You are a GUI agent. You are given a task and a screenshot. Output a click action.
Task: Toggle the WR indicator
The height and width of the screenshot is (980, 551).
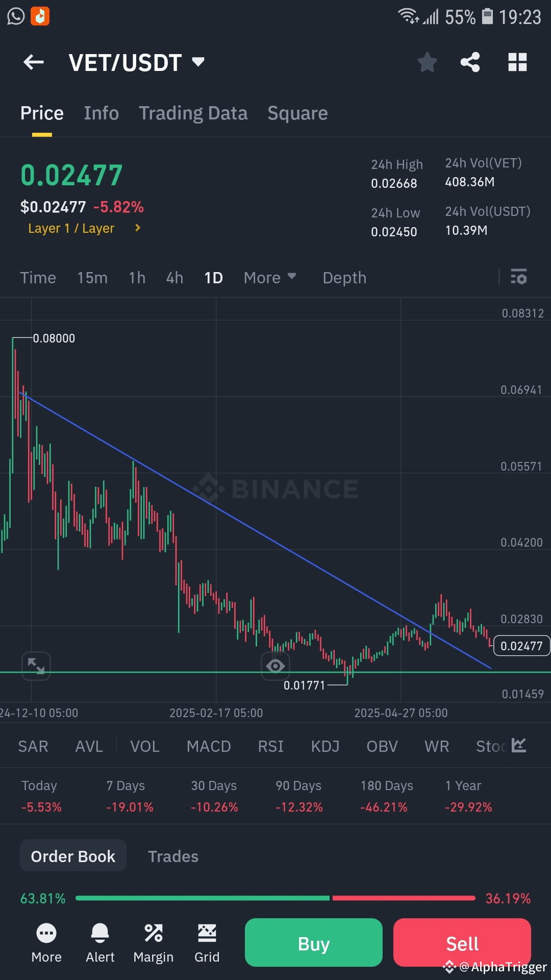[437, 746]
